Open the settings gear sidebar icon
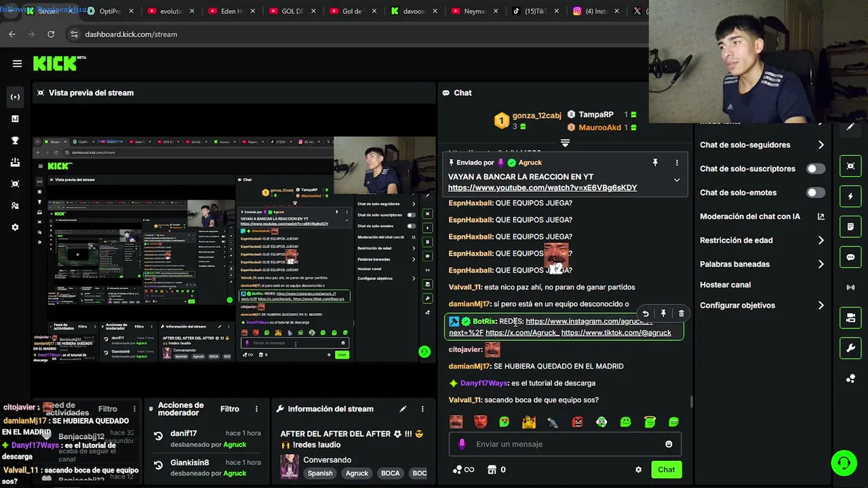868x488 pixels. click(15, 227)
